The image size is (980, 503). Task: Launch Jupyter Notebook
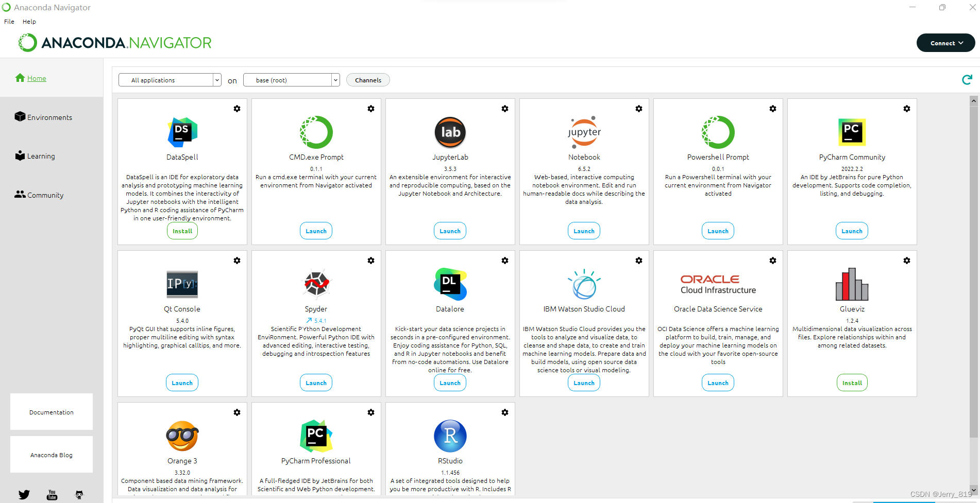click(584, 231)
